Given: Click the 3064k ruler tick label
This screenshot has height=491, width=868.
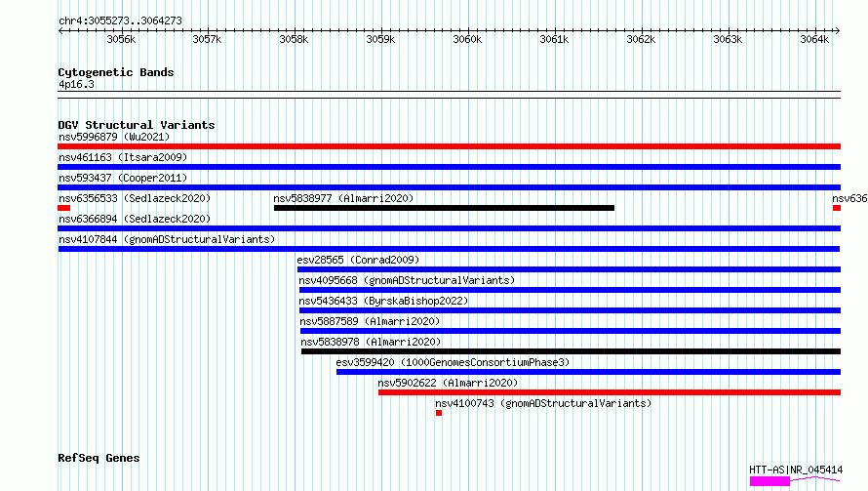Looking at the screenshot, I should pos(815,39).
